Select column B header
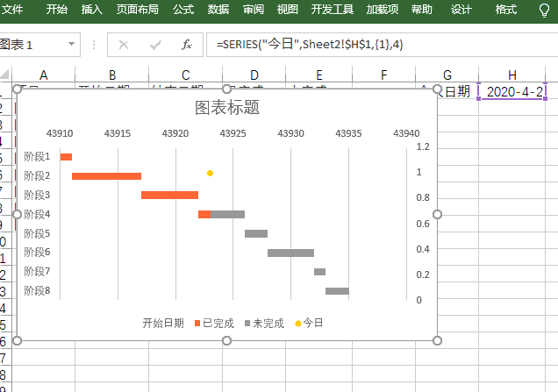 pyautogui.click(x=112, y=75)
